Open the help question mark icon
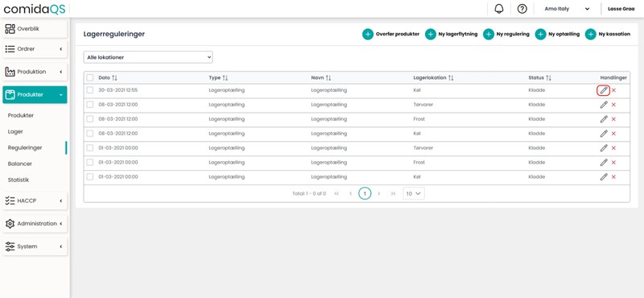This screenshot has width=644, height=298. click(x=522, y=9)
